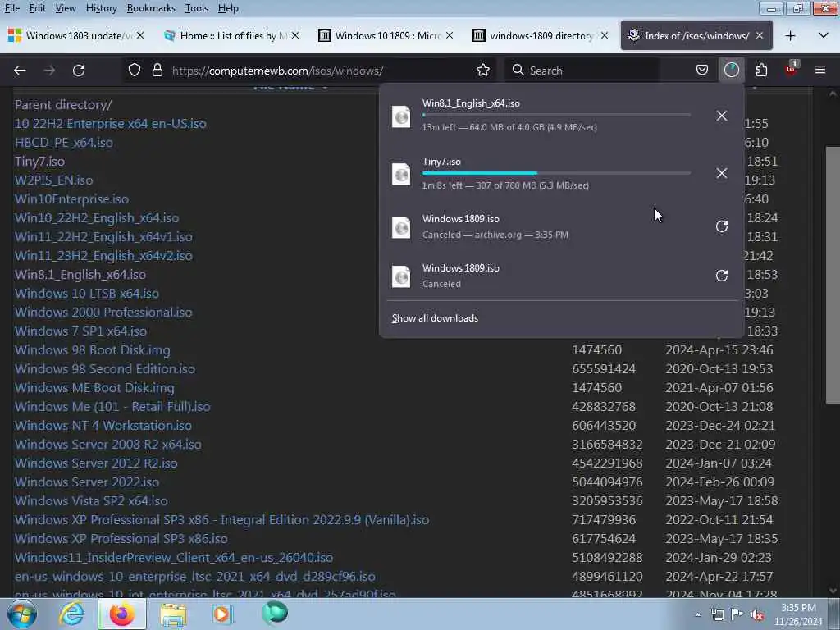The image size is (840, 630).
Task: Download HBCD_PE_x64.iso
Action: [64, 143]
